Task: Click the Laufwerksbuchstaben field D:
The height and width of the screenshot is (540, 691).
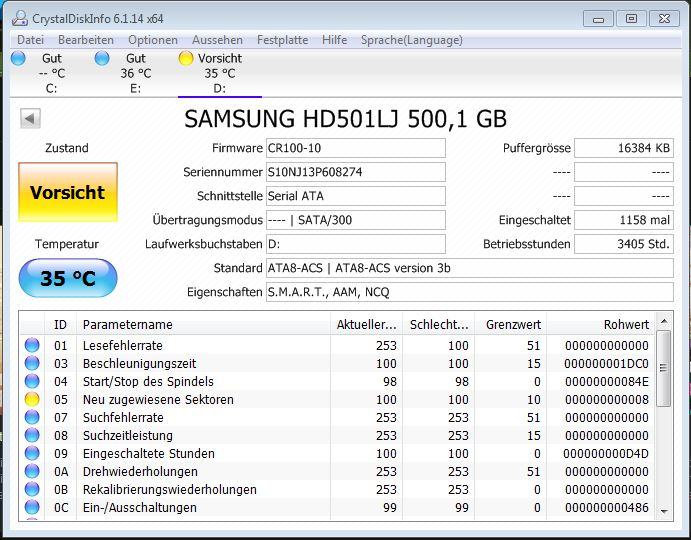Action: (356, 244)
